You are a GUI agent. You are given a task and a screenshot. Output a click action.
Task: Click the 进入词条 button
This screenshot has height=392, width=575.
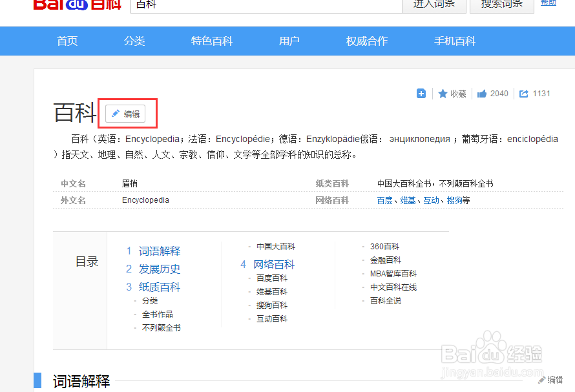(434, 5)
